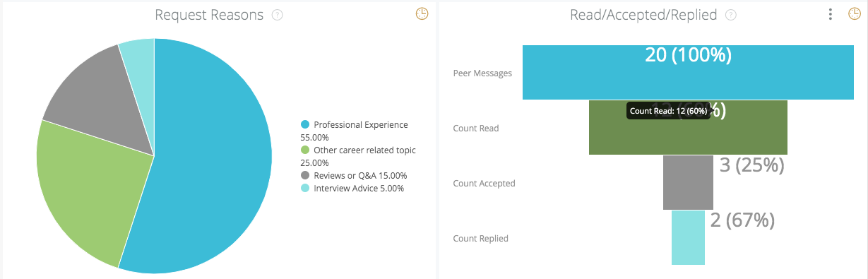Open the three-dot menu on Read/Accepted/Replied panel
The width and height of the screenshot is (868, 279).
[x=831, y=13]
